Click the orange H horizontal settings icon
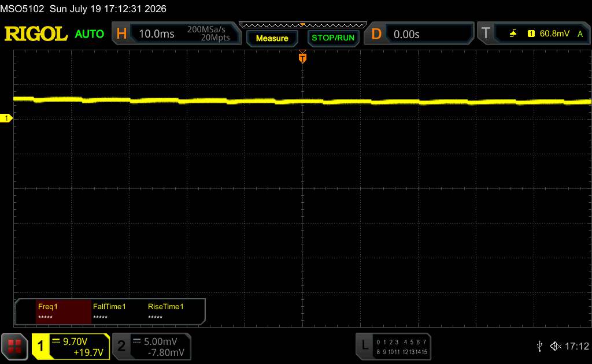Viewport: 592px width, 364px height. coord(121,34)
